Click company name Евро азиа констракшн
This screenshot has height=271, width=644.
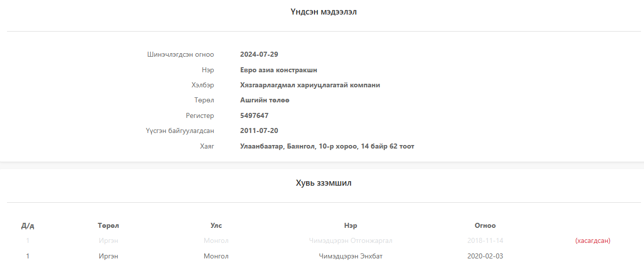pos(278,70)
